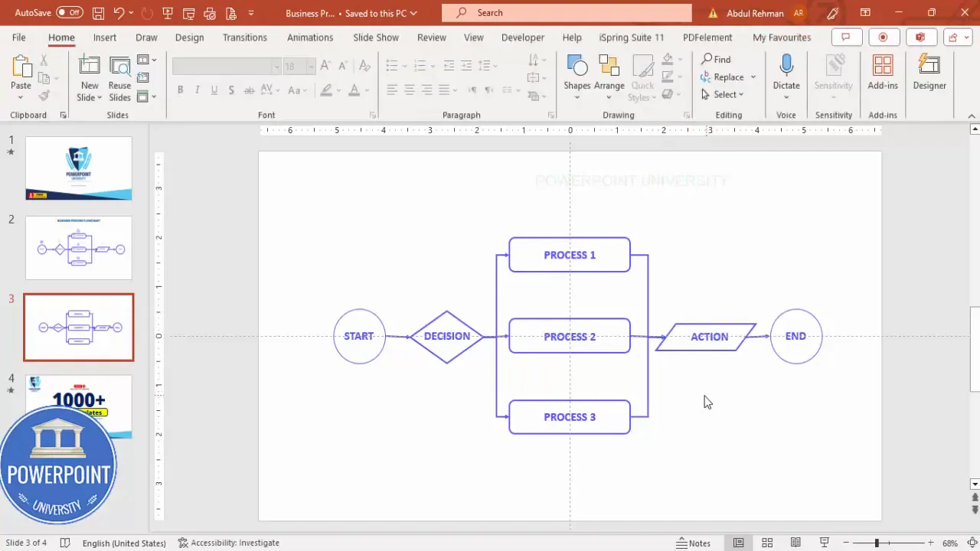Image resolution: width=980 pixels, height=551 pixels.
Task: Open the Add-ins gallery
Action: point(883,73)
